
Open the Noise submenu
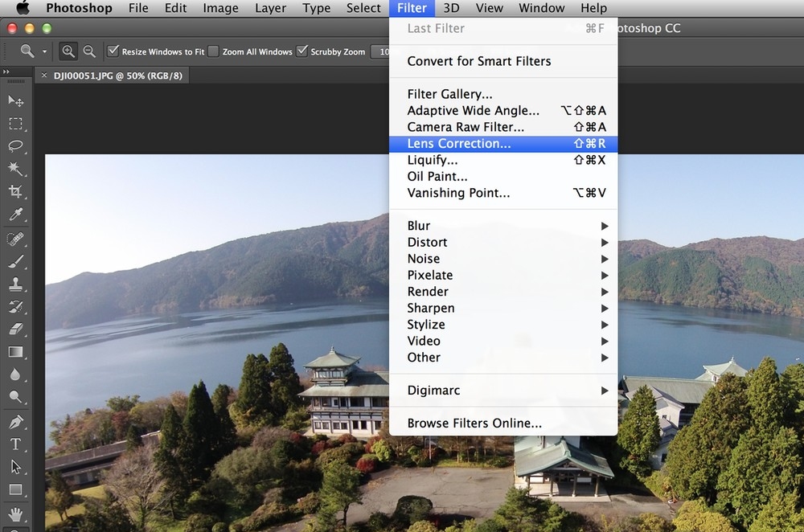point(503,258)
